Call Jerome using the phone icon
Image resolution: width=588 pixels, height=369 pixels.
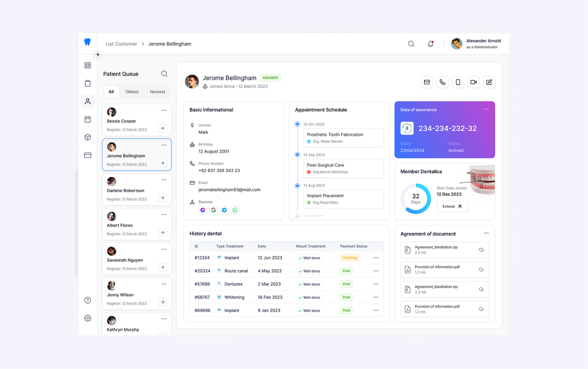[x=442, y=82]
